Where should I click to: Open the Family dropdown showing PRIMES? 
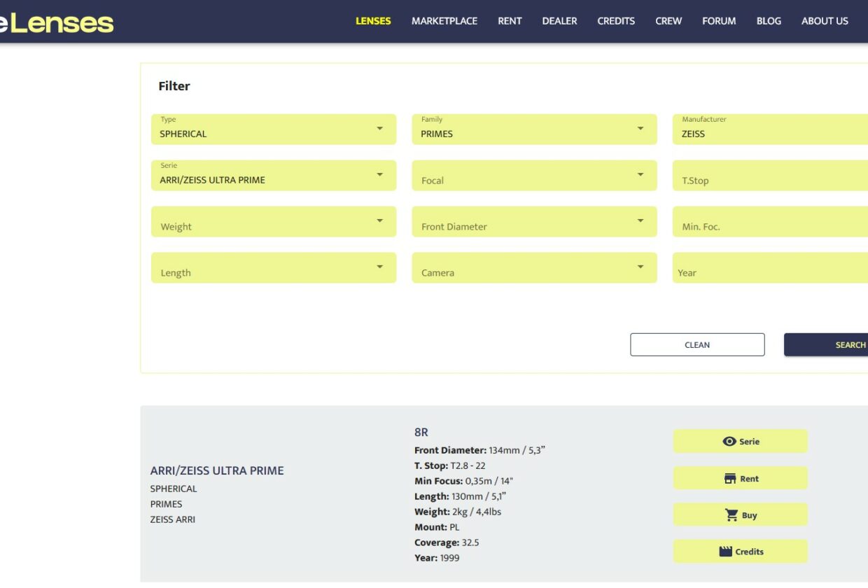534,129
